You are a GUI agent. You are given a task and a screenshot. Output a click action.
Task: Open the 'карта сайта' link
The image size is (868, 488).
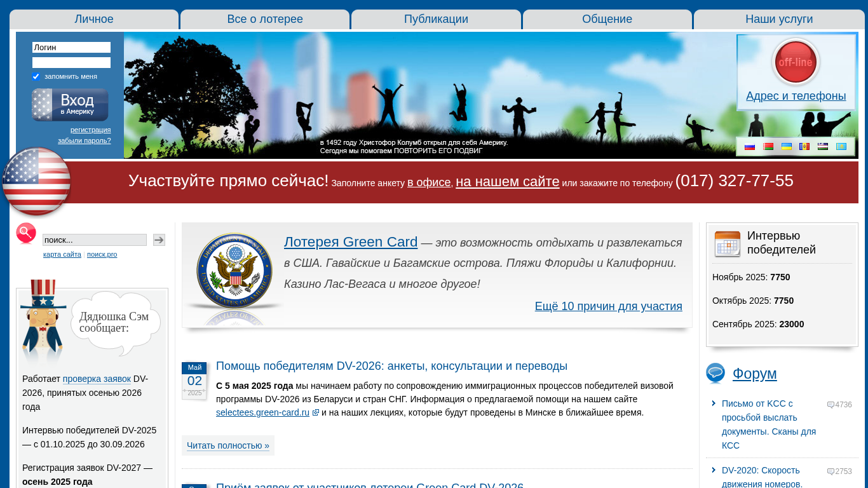(62, 254)
